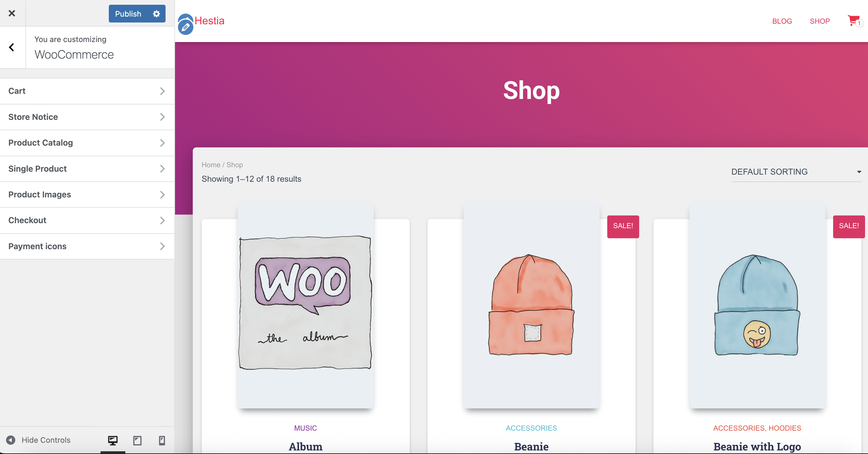Switch to mobile preview mode icon
Image resolution: width=868 pixels, height=454 pixels.
coord(162,440)
